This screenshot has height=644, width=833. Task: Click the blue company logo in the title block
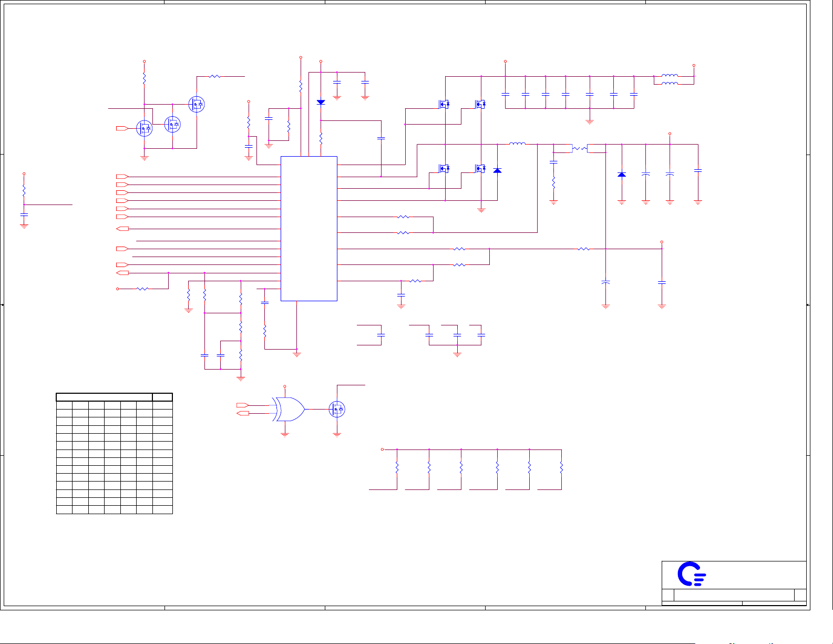(x=692, y=574)
